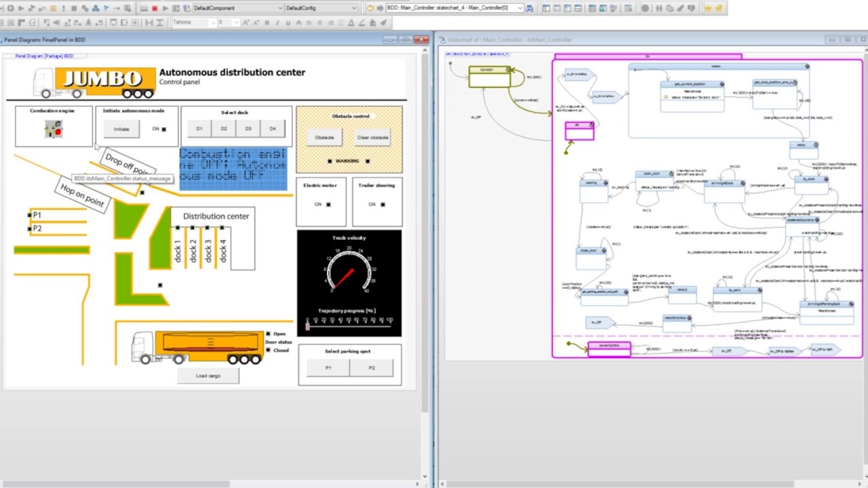Image resolution: width=868 pixels, height=488 pixels.
Task: Click the Clear obstacle button
Action: pyautogui.click(x=372, y=138)
